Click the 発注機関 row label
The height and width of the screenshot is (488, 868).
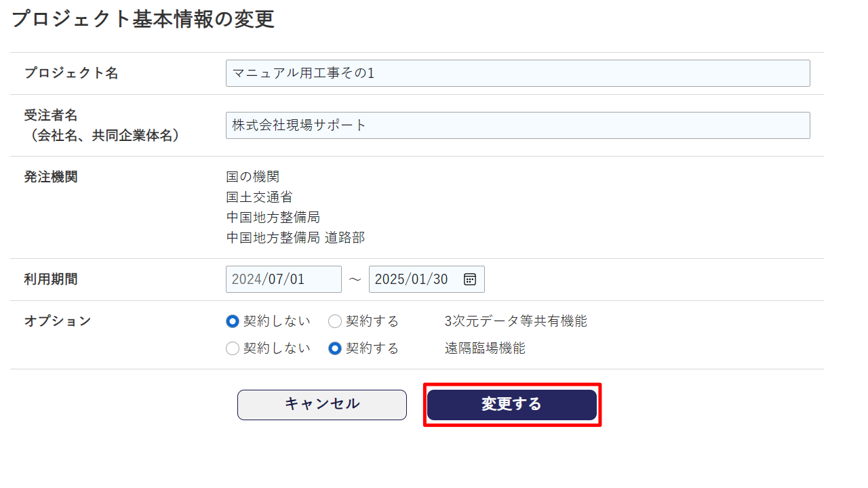51,177
